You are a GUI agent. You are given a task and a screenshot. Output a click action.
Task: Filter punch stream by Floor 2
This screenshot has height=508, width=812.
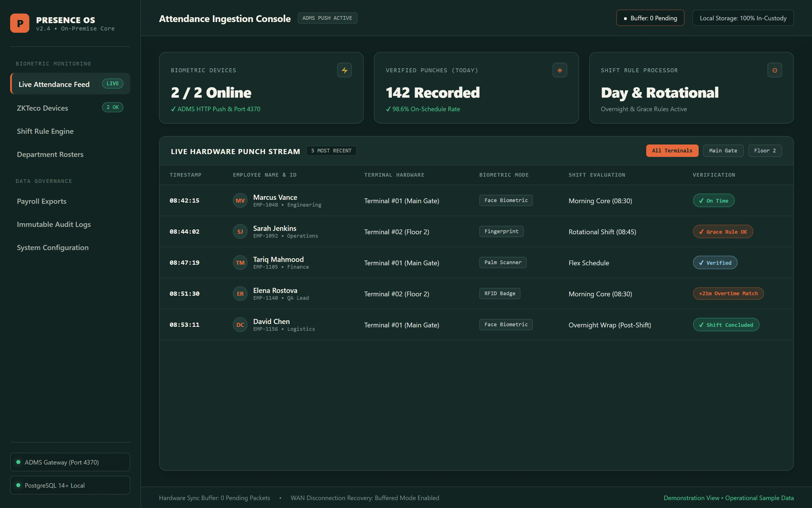[765, 150]
